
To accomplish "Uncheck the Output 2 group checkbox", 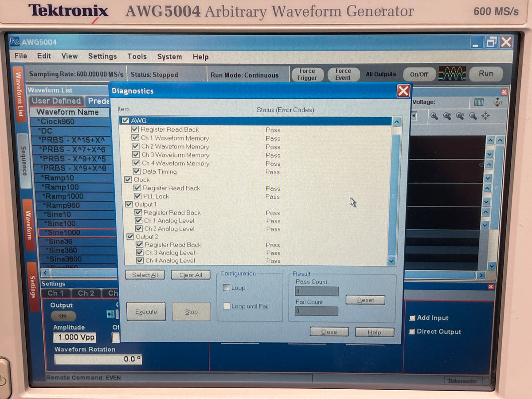I will [130, 237].
